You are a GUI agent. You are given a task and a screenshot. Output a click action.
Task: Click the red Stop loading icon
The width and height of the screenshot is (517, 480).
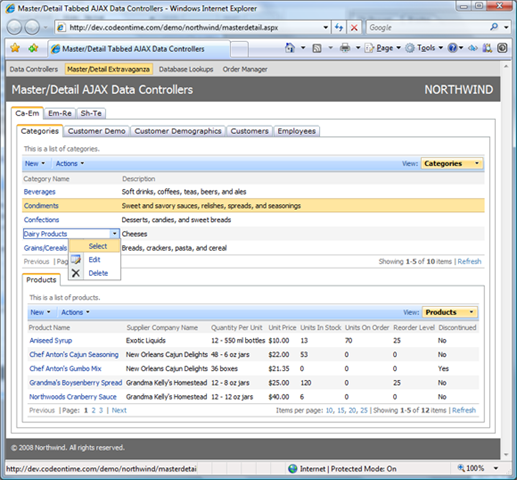click(x=354, y=28)
